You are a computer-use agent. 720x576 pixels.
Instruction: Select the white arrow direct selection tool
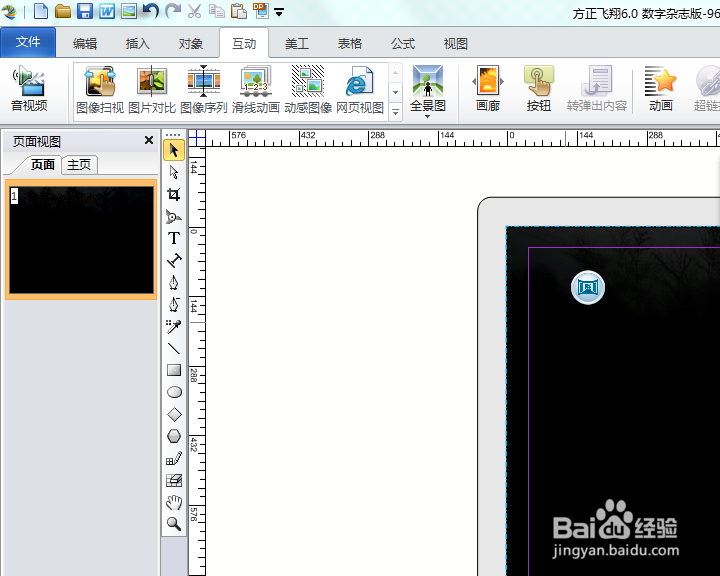[174, 172]
